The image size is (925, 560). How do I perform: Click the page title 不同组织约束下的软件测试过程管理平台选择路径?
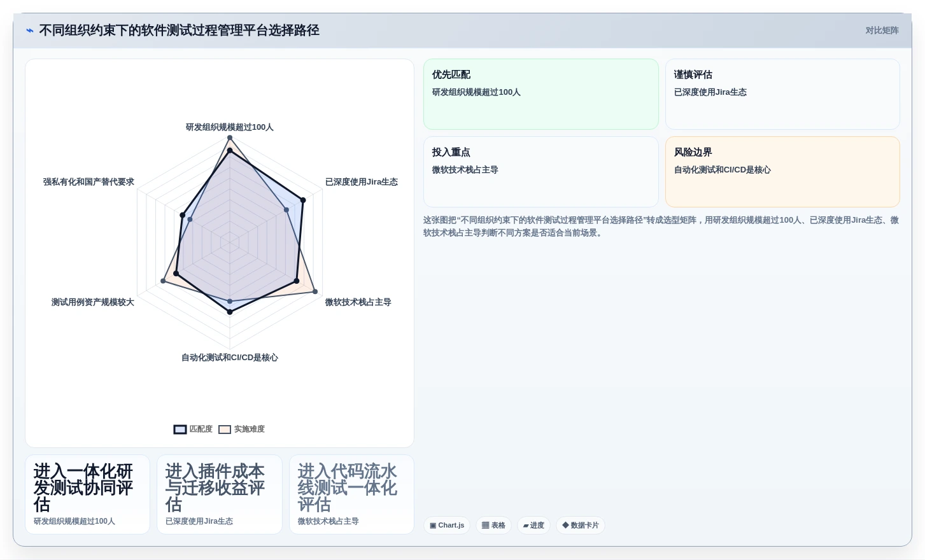pos(180,31)
